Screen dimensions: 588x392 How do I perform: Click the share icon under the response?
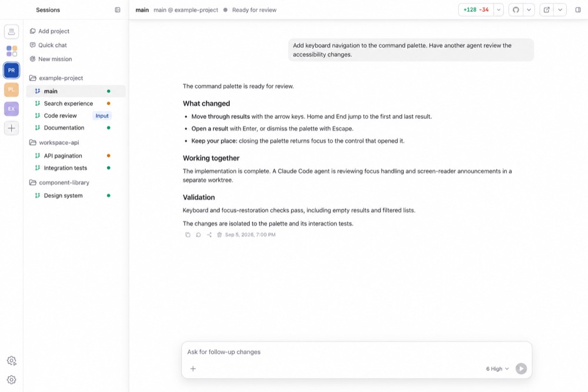(209, 235)
